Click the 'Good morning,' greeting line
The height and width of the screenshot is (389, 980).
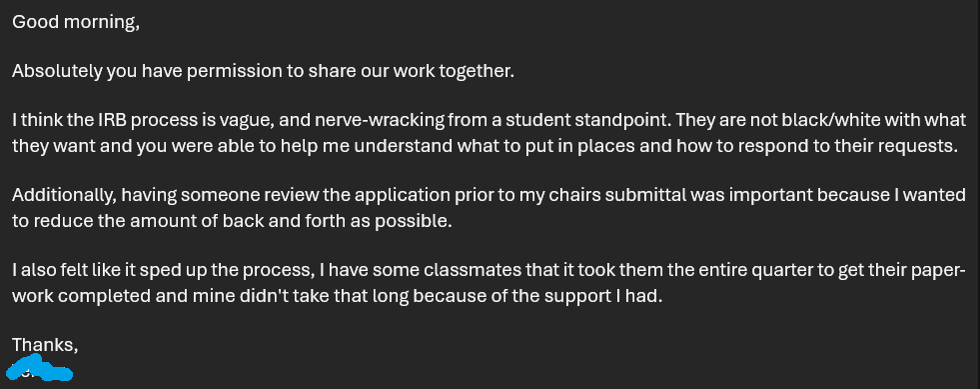76,22
